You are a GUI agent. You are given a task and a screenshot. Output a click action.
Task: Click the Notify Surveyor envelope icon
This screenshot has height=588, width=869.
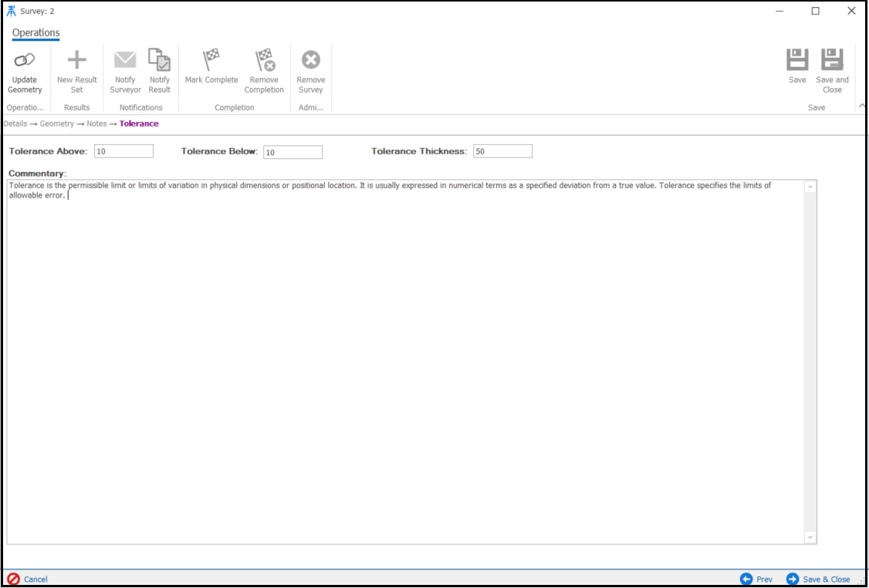[x=125, y=60]
